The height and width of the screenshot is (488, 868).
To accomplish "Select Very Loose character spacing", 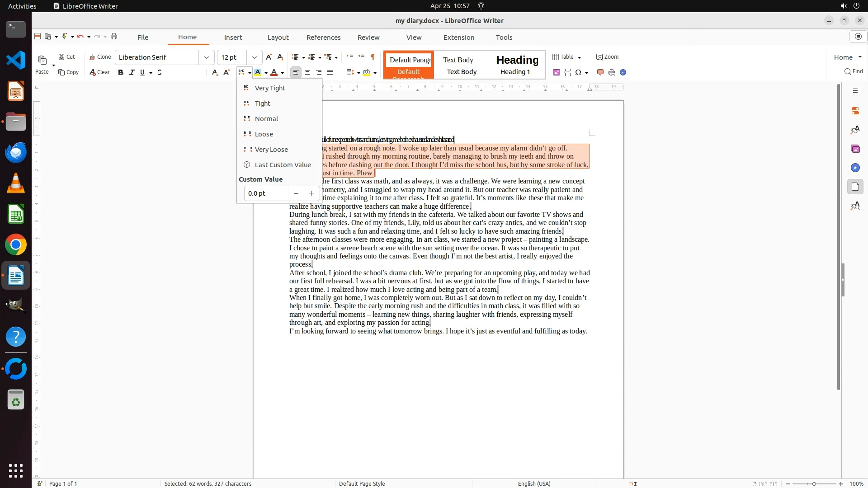I will tap(271, 150).
